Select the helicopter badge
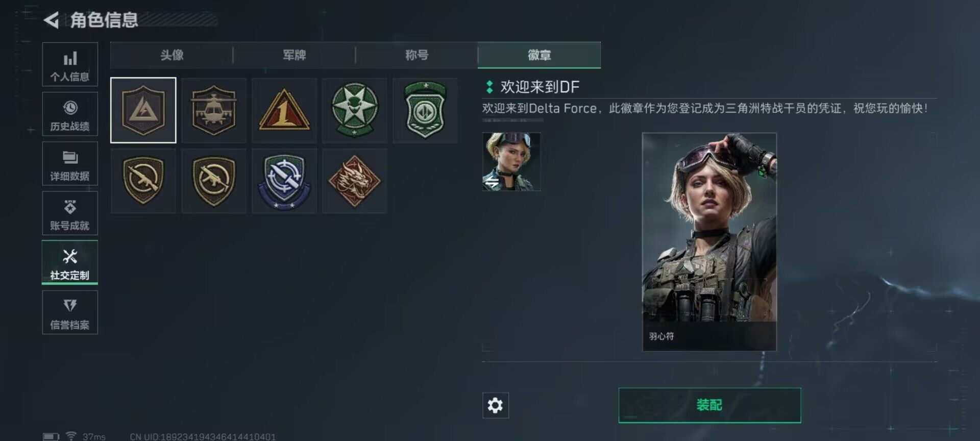 pos(214,110)
